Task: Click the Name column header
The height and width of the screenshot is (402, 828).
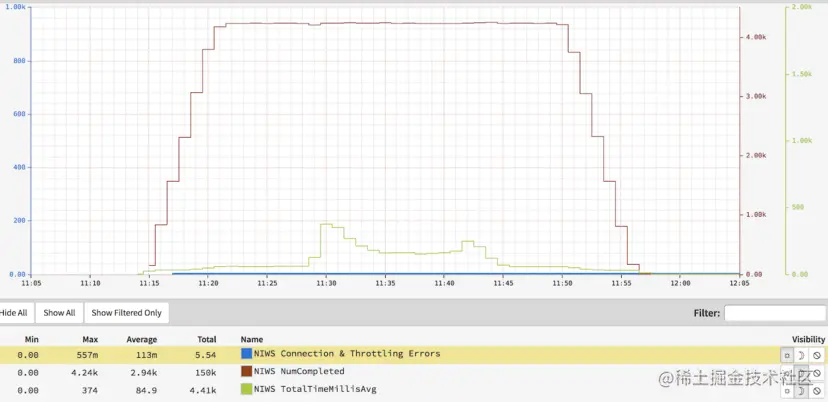Action: tap(251, 339)
